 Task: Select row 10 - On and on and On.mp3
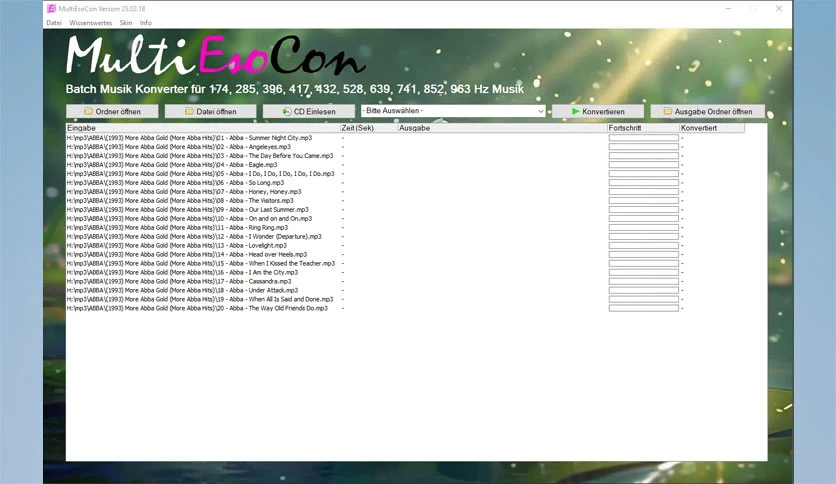click(189, 219)
